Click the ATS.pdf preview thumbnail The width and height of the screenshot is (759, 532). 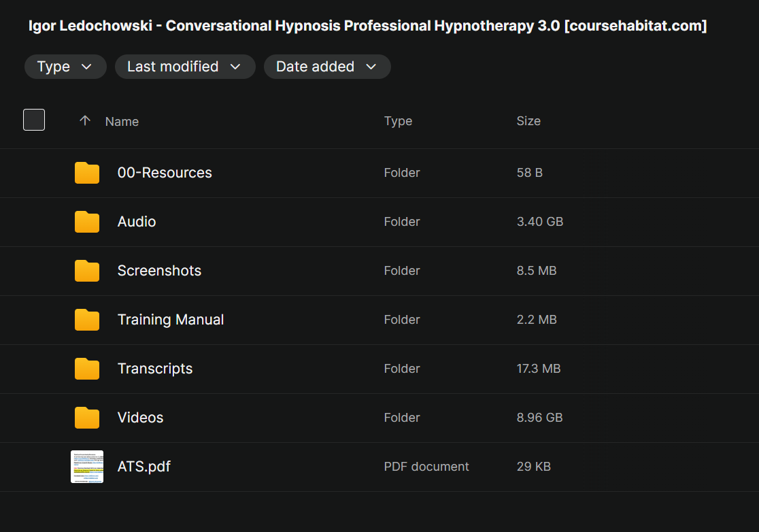click(x=87, y=467)
